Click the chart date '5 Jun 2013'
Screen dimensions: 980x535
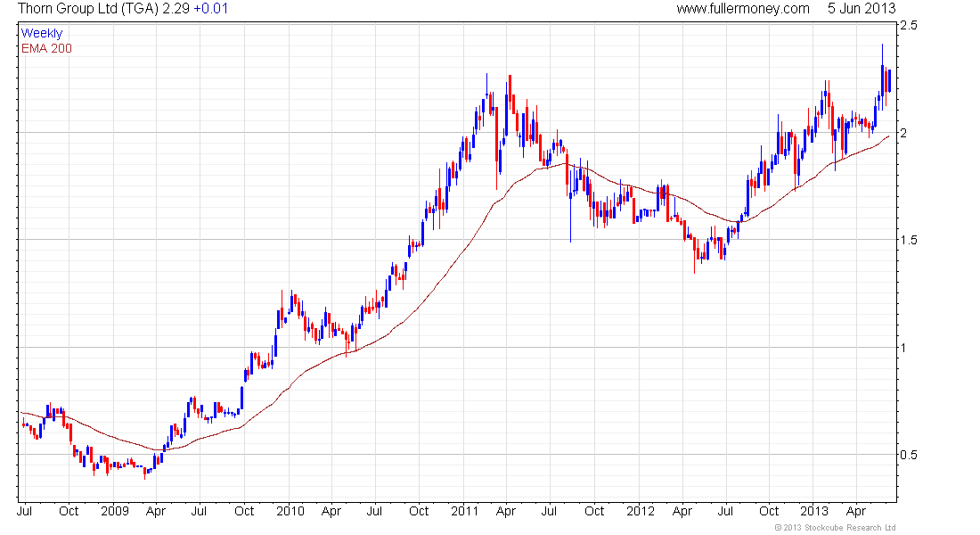862,9
